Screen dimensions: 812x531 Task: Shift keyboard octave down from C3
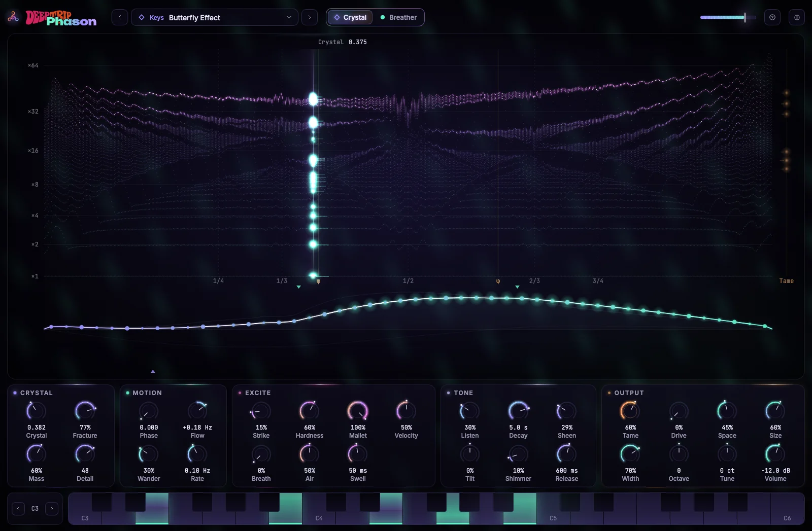pyautogui.click(x=18, y=509)
